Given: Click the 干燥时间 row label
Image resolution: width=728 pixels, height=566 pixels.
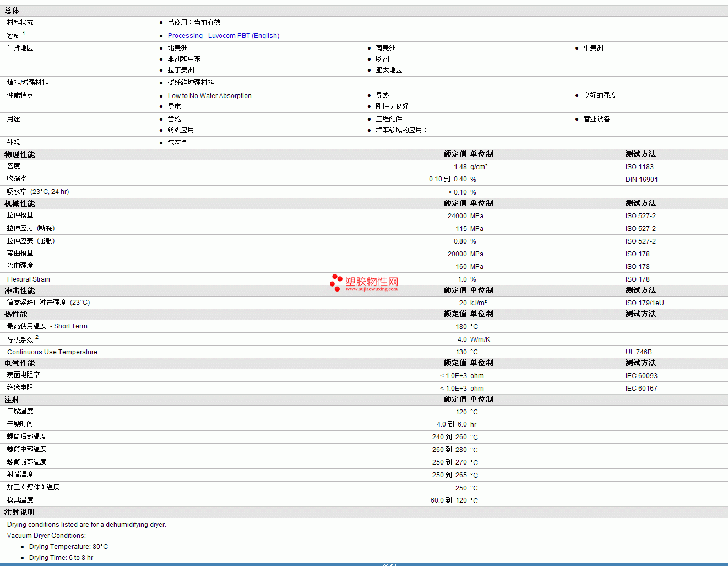Looking at the screenshot, I should pyautogui.click(x=20, y=424).
